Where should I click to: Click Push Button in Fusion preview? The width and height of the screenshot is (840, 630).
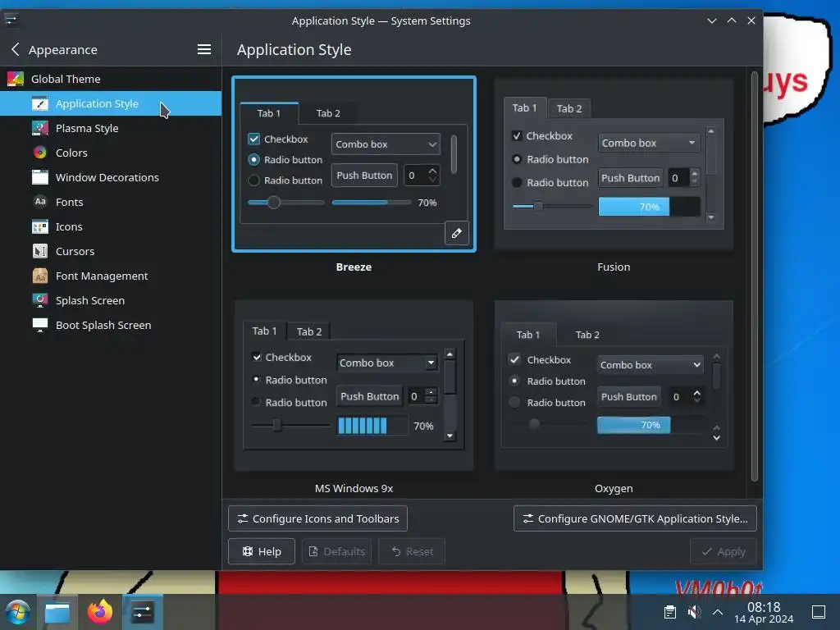(631, 178)
